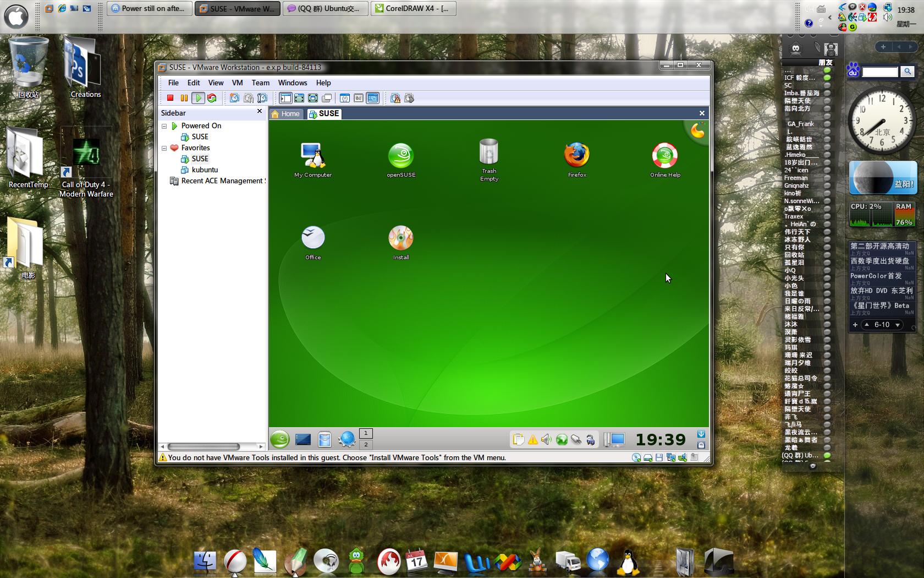Collapse the Powered On tree node
This screenshot has width=924, height=578.
click(x=164, y=126)
